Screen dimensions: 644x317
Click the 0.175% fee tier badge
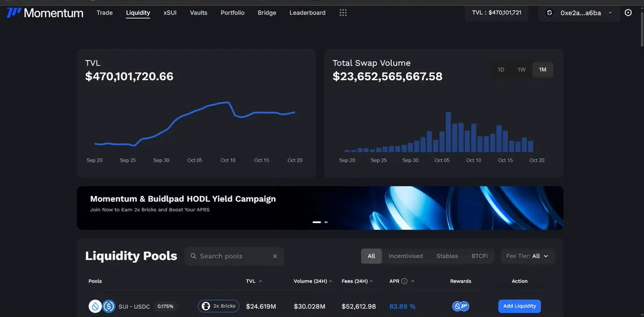pos(165,306)
